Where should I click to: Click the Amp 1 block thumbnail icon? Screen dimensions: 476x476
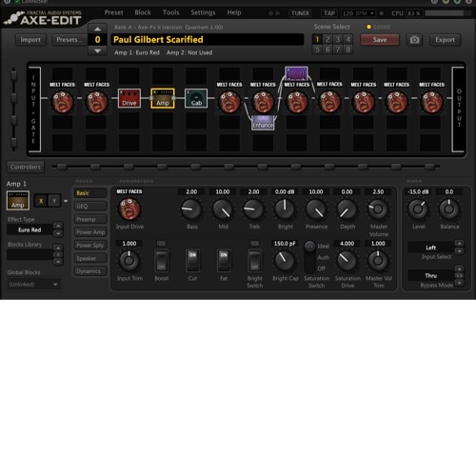click(x=18, y=201)
